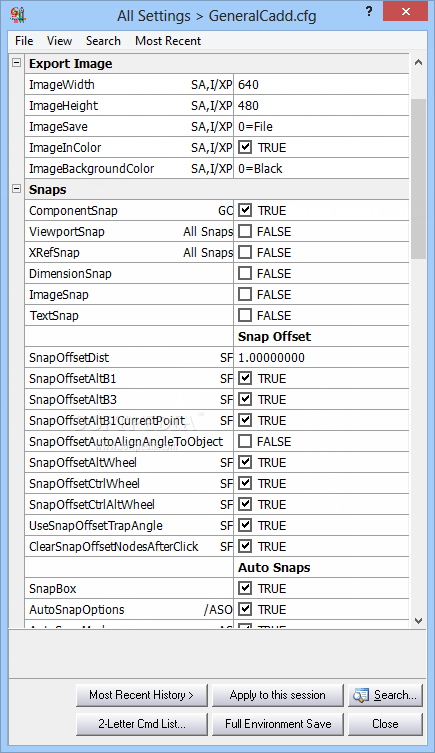Uncheck the SnapOffsetCtrlWheel checkbox
Screen dimensions: 435x753
click(x=245, y=484)
